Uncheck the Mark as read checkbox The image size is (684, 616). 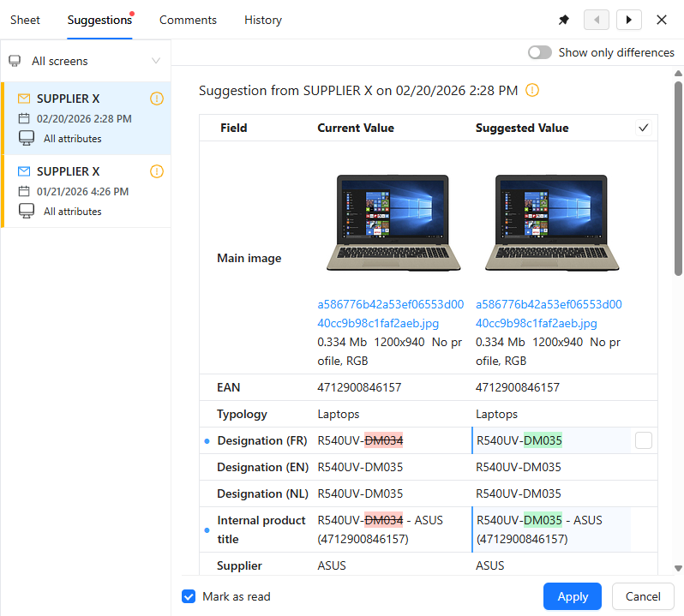click(189, 596)
